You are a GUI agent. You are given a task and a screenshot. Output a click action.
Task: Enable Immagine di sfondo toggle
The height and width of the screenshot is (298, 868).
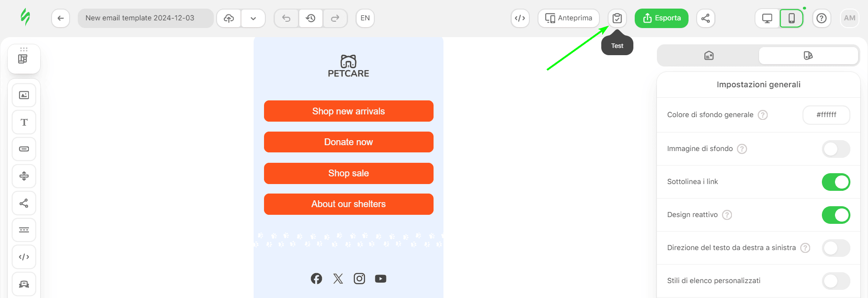[835, 149]
